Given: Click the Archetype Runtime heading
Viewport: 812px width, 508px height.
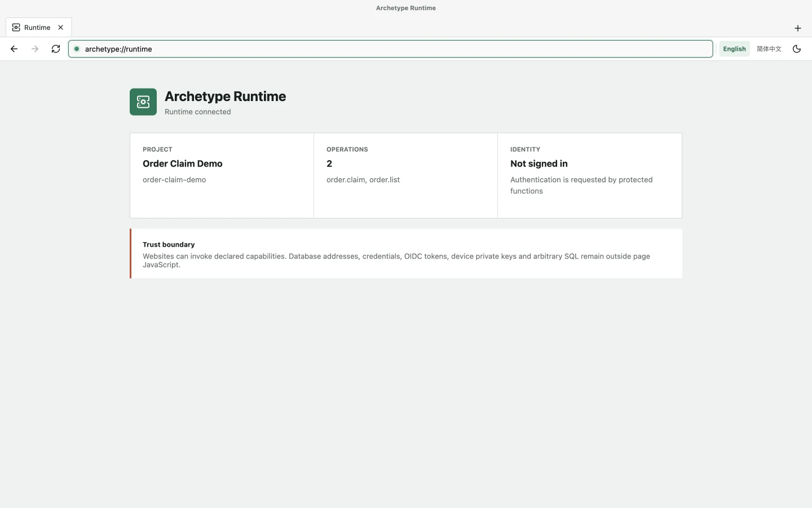Looking at the screenshot, I should click(226, 97).
